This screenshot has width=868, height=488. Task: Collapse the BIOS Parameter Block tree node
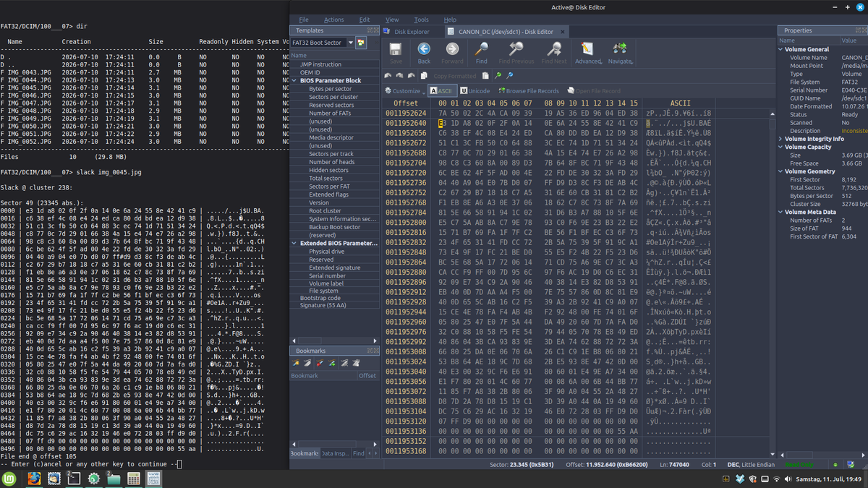point(294,80)
